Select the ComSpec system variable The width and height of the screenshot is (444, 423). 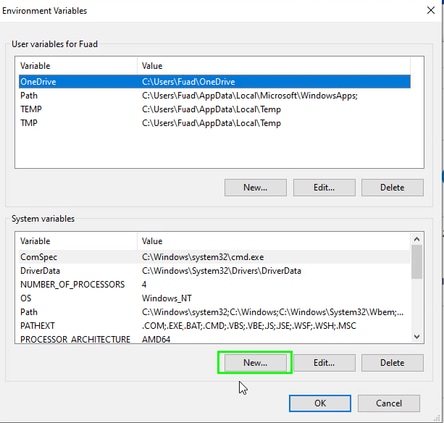(x=215, y=257)
